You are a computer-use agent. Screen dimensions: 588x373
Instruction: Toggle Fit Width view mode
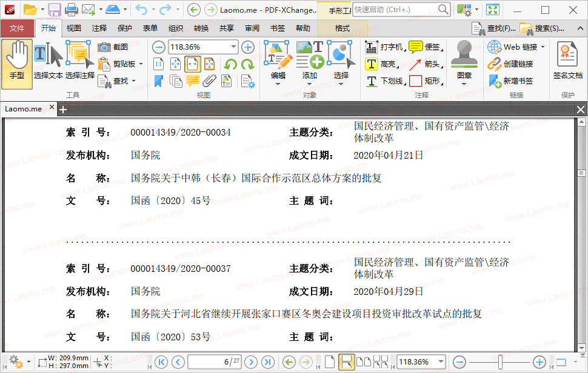[193, 64]
